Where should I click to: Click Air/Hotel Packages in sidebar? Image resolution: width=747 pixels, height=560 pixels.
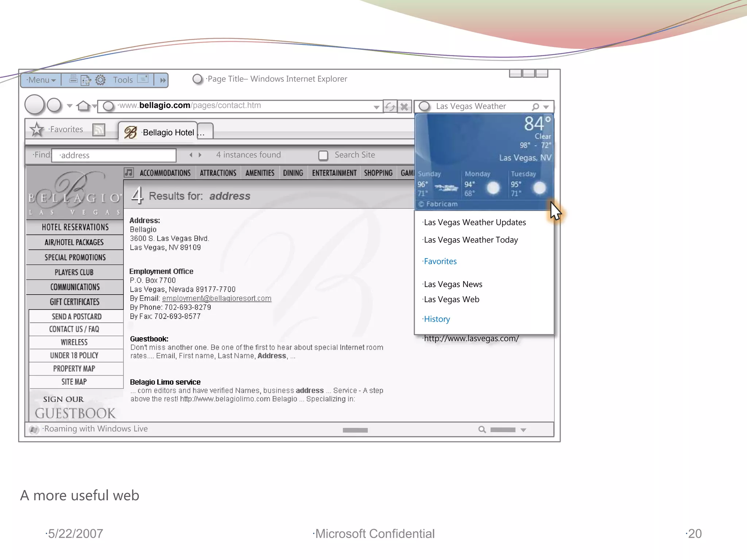point(74,242)
